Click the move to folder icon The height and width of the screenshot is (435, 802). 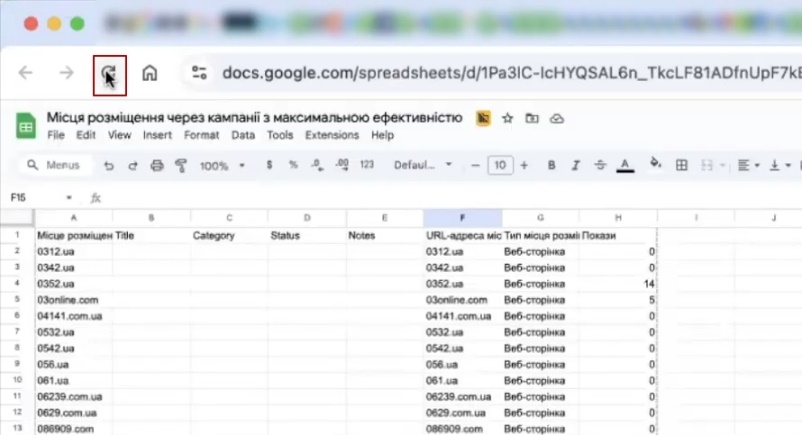point(532,118)
